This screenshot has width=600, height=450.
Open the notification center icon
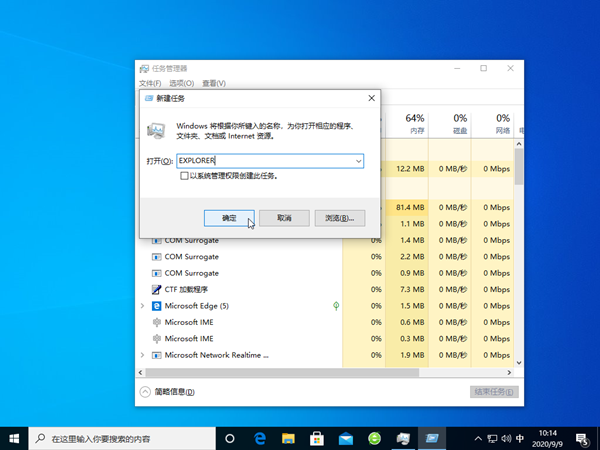point(582,439)
